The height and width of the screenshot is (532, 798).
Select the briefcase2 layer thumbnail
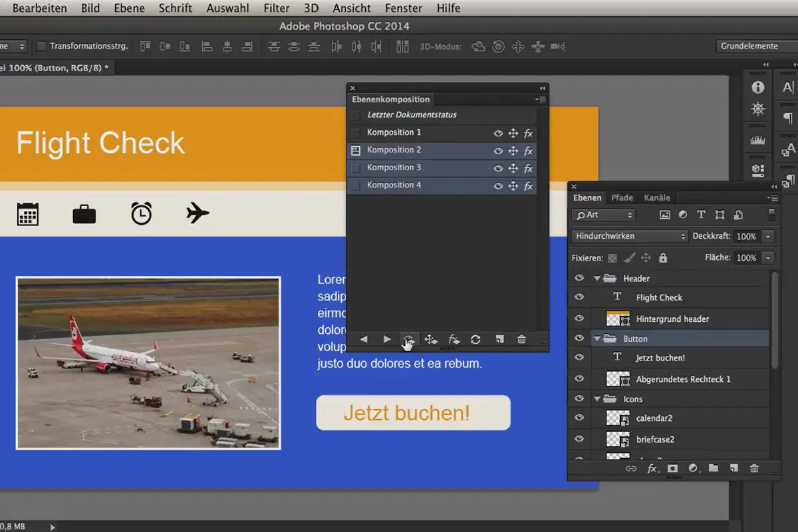618,439
